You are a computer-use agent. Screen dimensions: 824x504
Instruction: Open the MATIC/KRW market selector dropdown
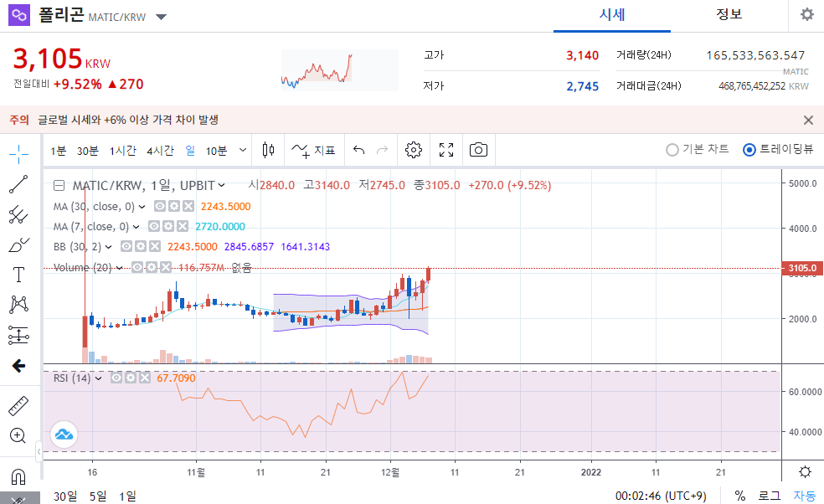[x=162, y=17]
